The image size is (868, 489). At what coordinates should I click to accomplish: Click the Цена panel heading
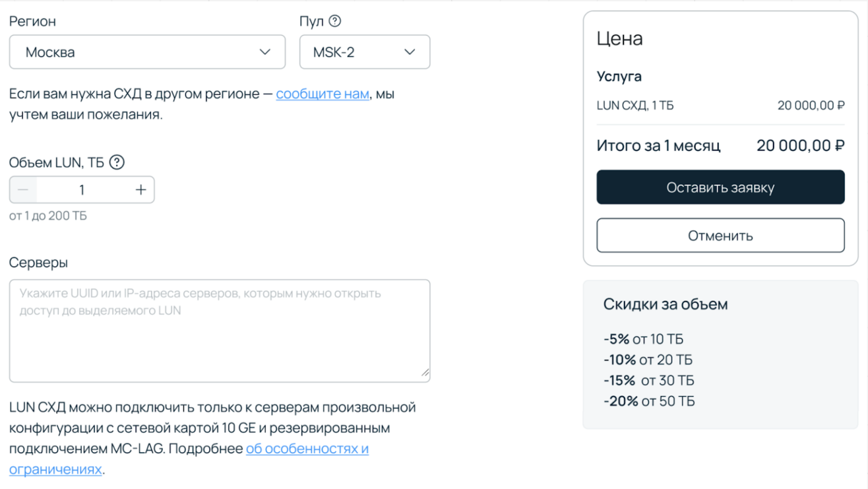coord(620,39)
